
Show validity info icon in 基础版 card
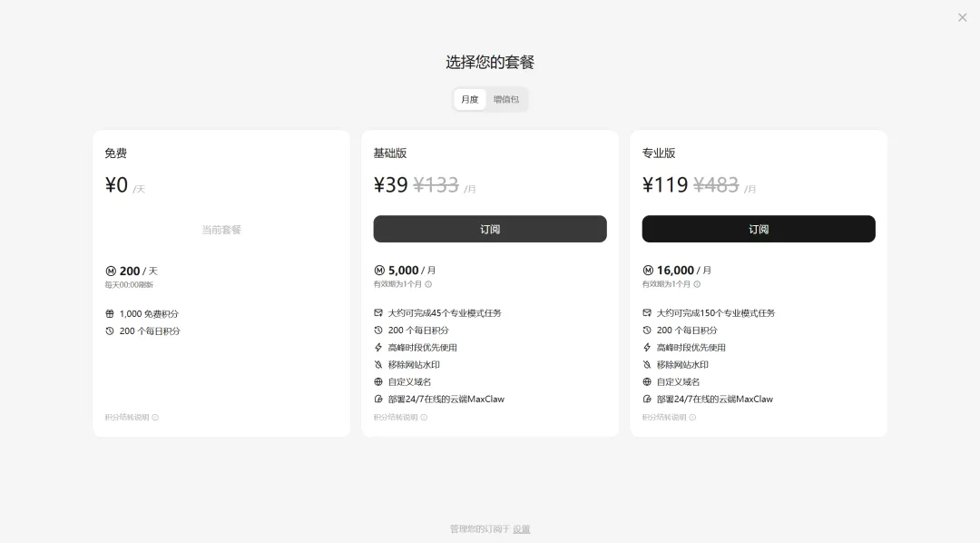click(428, 284)
